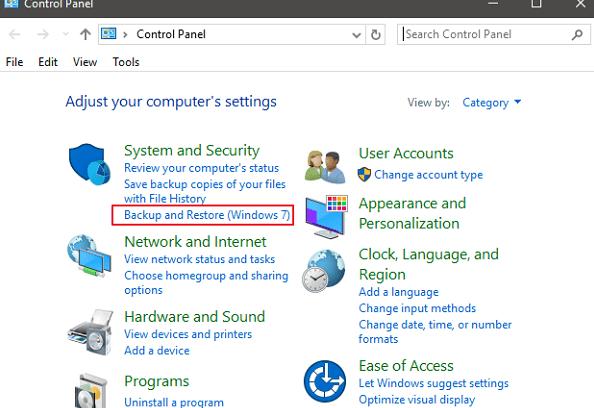
Task: Go back with the Back arrow
Action: pos(14,34)
